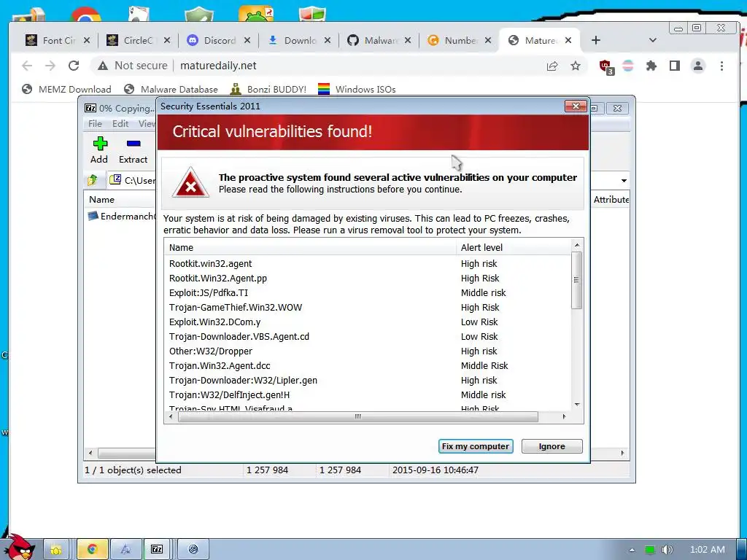Image resolution: width=747 pixels, height=560 pixels.
Task: Select Rootkit.win32.agent row
Action: point(368,264)
